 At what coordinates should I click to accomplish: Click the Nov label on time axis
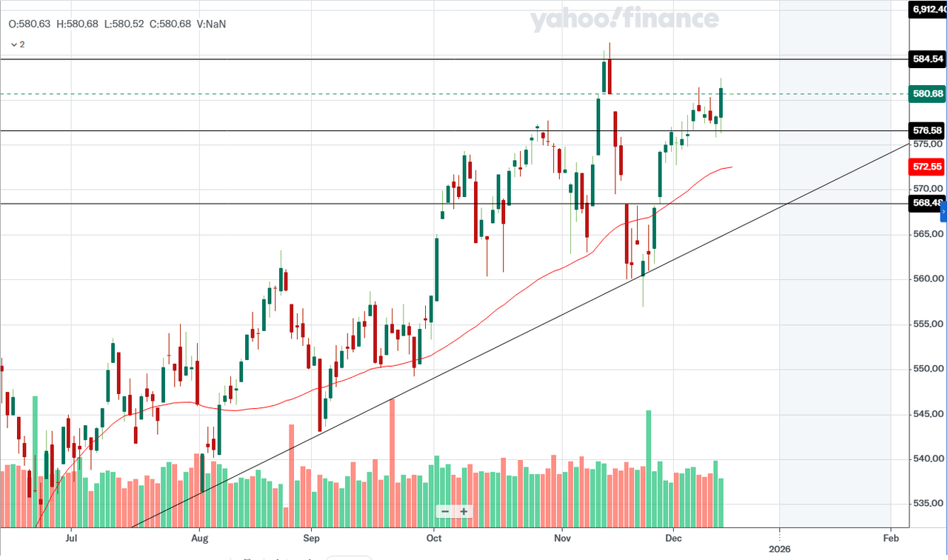[562, 538]
